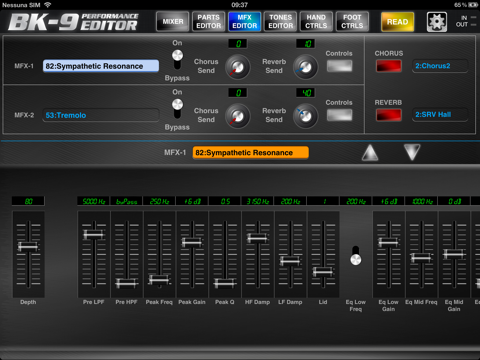Viewport: 480px width, 360px height.
Task: Click the BK-9 Performance Editor logo
Action: tap(73, 22)
